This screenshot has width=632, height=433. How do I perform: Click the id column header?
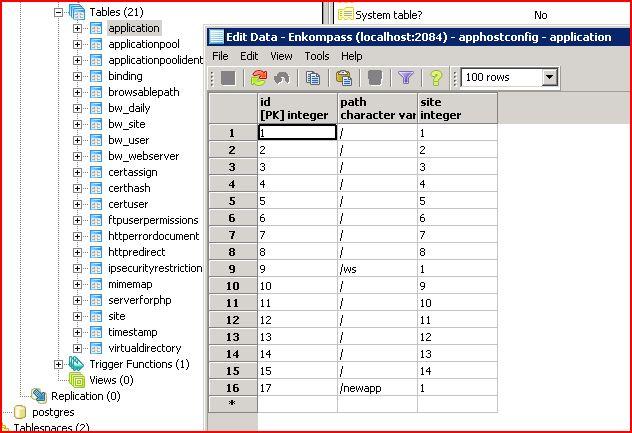(297, 108)
